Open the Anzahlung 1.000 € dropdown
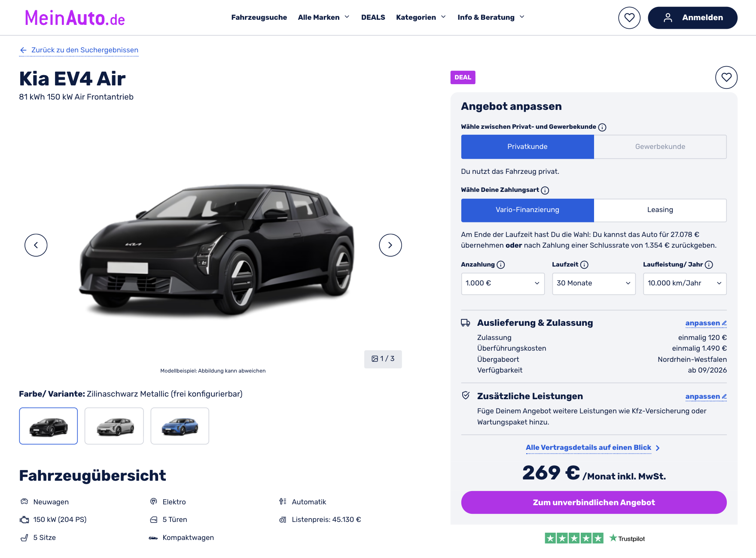The width and height of the screenshot is (756, 558). click(x=503, y=283)
